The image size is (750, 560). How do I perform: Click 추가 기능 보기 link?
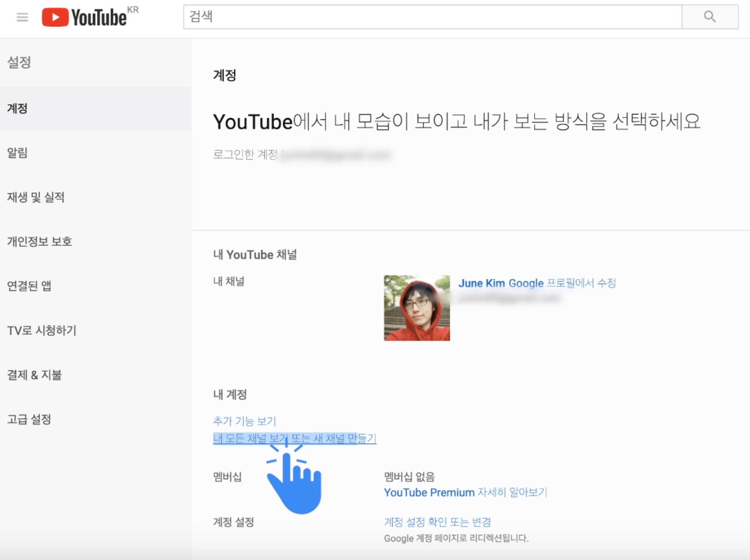pos(244,421)
